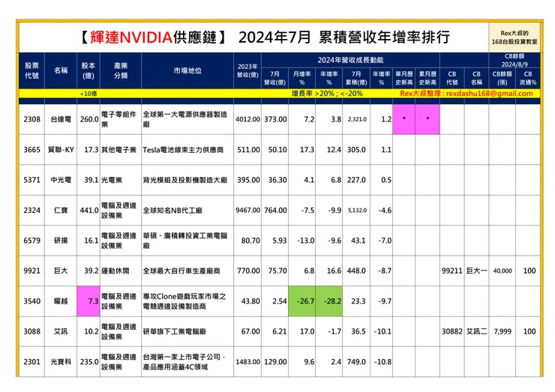Click the 增長率 >20% ; <-20% legend

tap(327, 94)
